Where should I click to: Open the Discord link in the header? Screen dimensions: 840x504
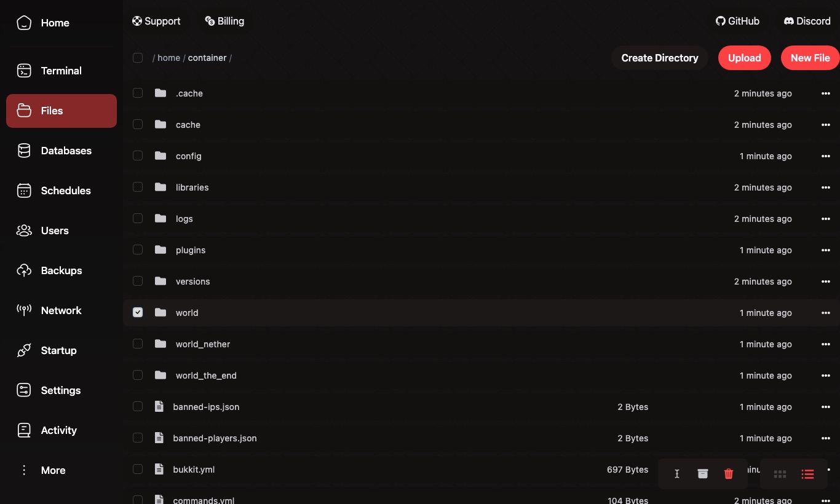(807, 21)
